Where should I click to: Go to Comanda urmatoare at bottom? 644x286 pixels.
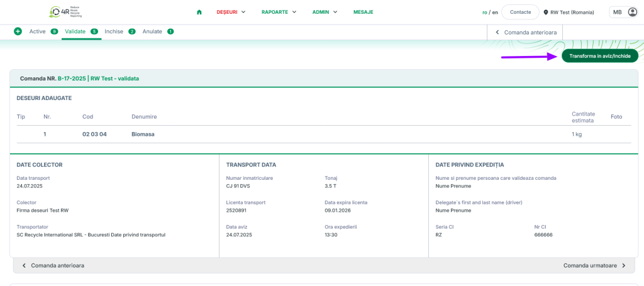[x=594, y=265]
